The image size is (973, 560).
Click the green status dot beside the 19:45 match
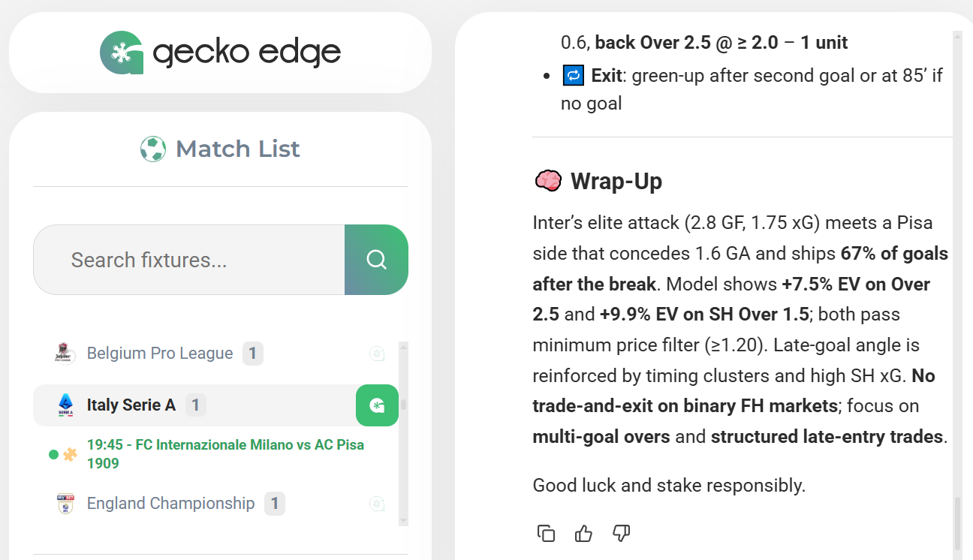coord(53,454)
